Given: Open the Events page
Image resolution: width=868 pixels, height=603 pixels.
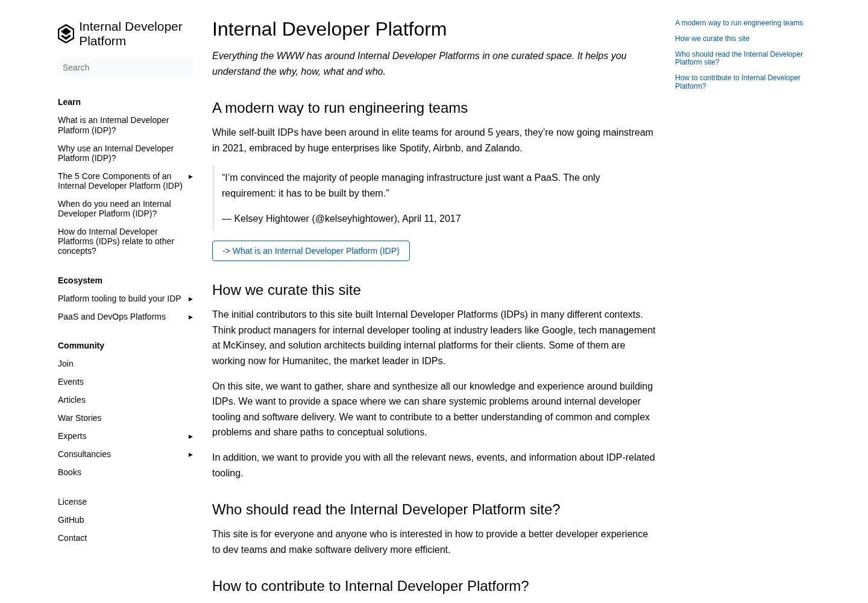Looking at the screenshot, I should pyautogui.click(x=71, y=382).
